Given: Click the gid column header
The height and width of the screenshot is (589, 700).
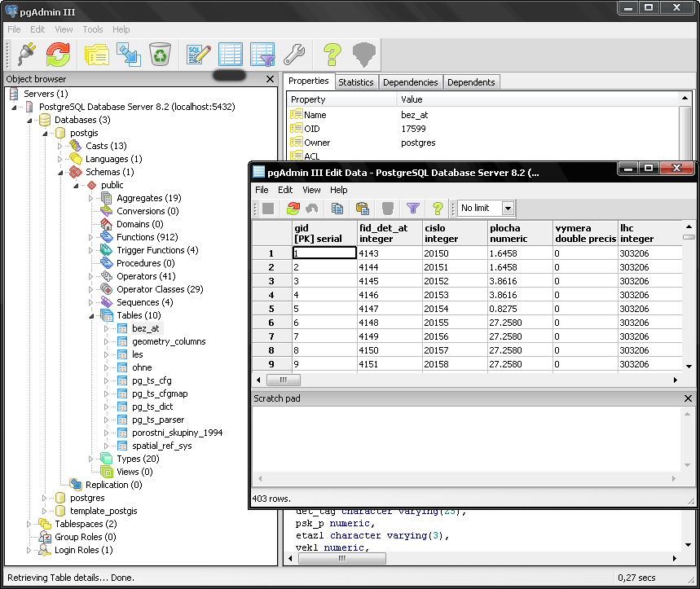Looking at the screenshot, I should click(x=324, y=233).
